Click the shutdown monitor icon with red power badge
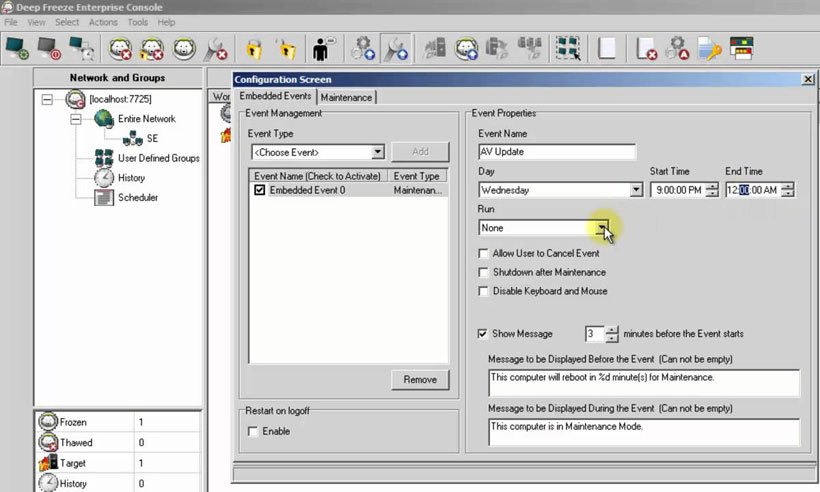 (x=49, y=49)
